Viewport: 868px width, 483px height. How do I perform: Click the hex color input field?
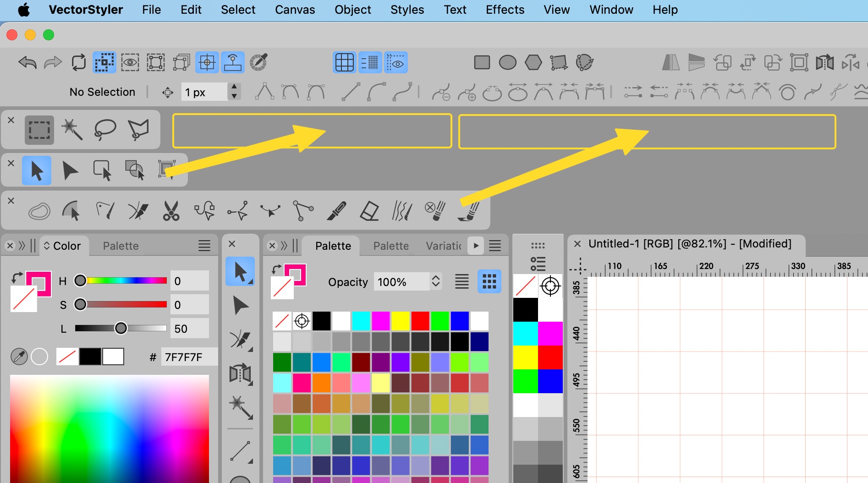click(x=188, y=357)
